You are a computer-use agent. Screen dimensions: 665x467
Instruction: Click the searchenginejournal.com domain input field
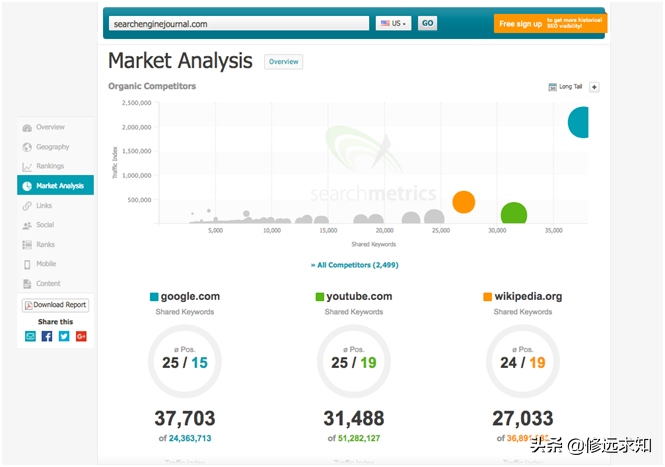[x=239, y=24]
